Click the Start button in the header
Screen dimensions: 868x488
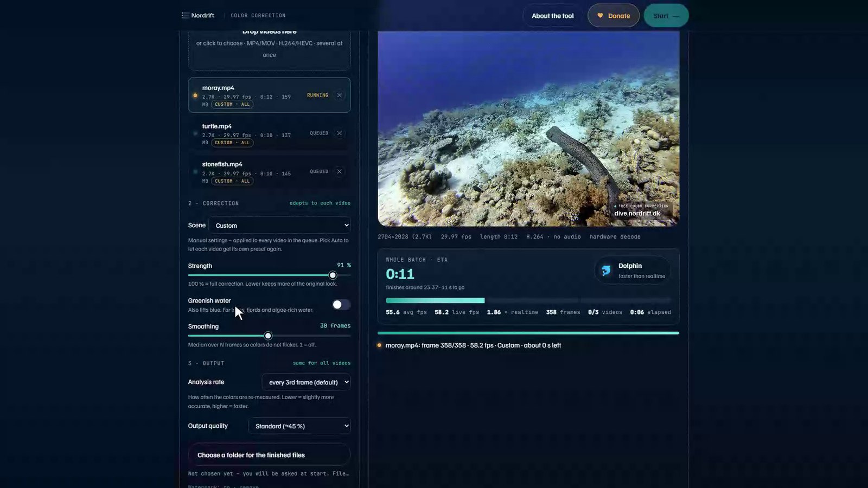666,16
